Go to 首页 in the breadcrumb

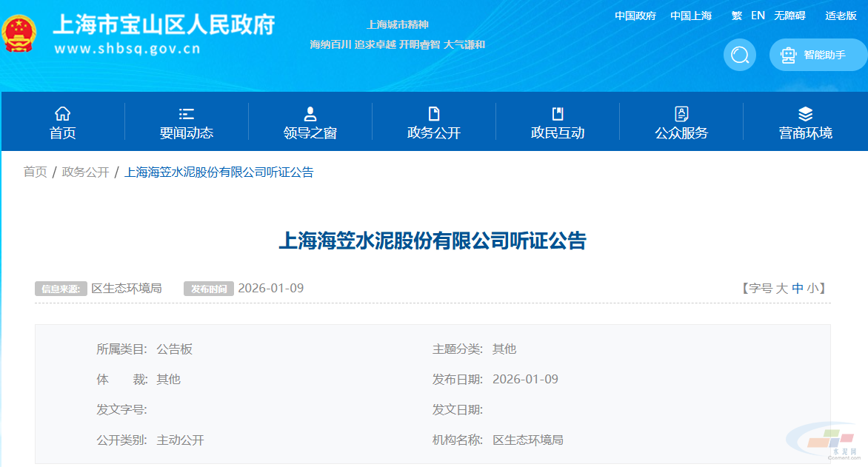(x=35, y=172)
